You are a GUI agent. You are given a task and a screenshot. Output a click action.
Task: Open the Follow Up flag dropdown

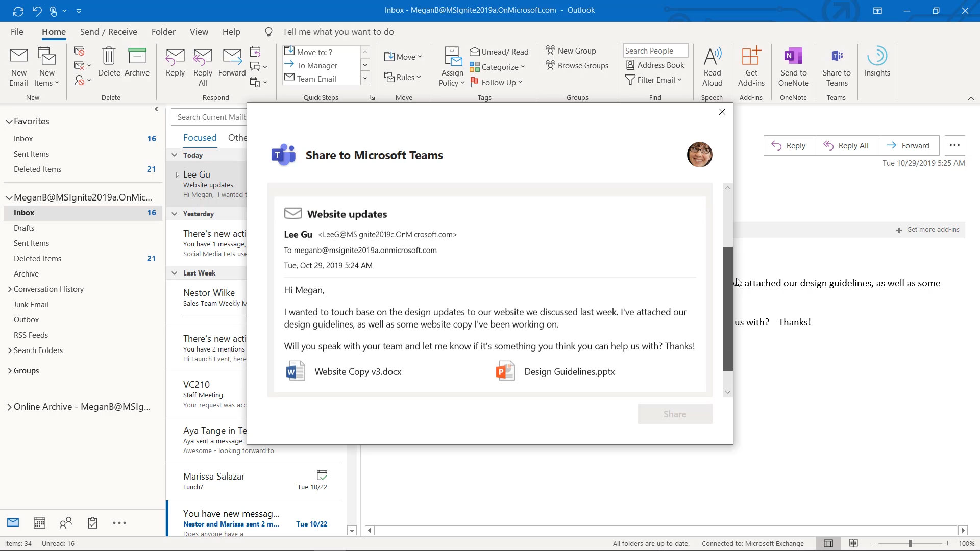pos(496,82)
